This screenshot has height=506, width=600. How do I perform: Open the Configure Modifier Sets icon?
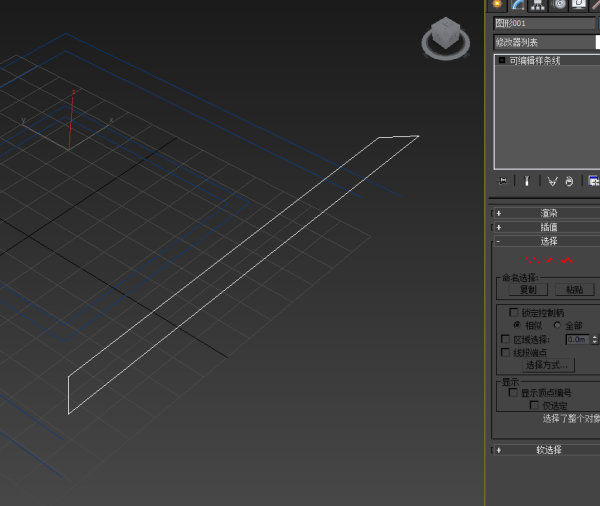click(593, 181)
